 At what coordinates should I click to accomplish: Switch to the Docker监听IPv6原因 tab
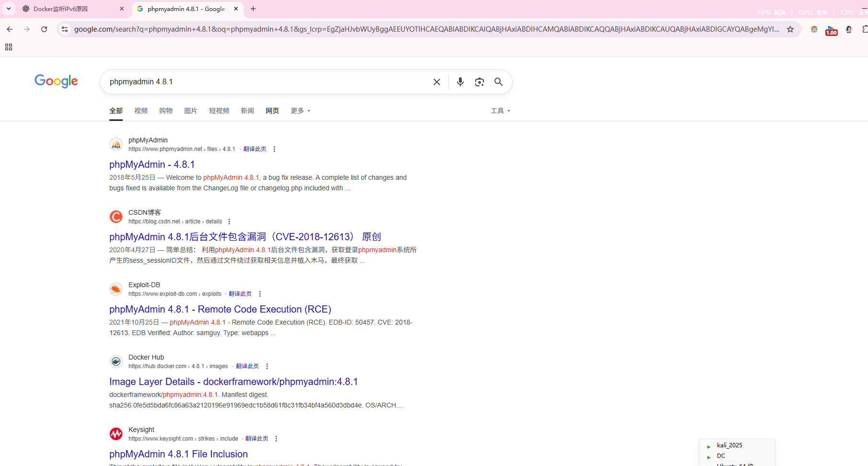tap(72, 9)
